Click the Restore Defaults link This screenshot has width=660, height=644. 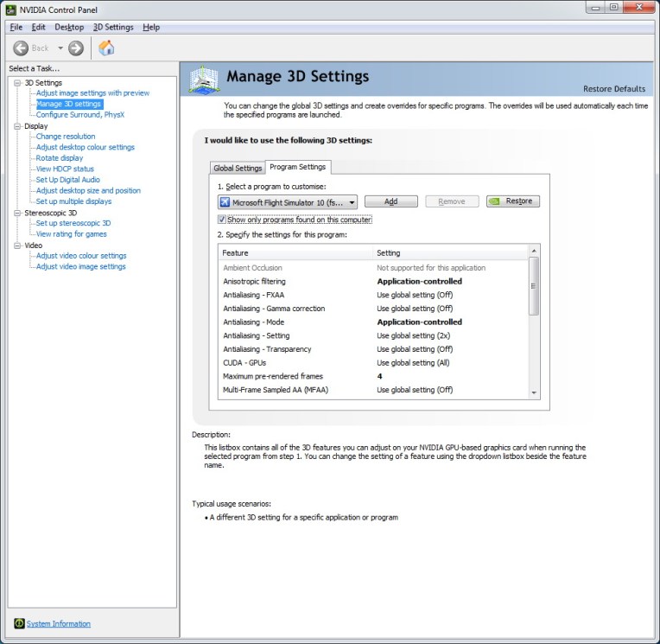click(x=613, y=89)
